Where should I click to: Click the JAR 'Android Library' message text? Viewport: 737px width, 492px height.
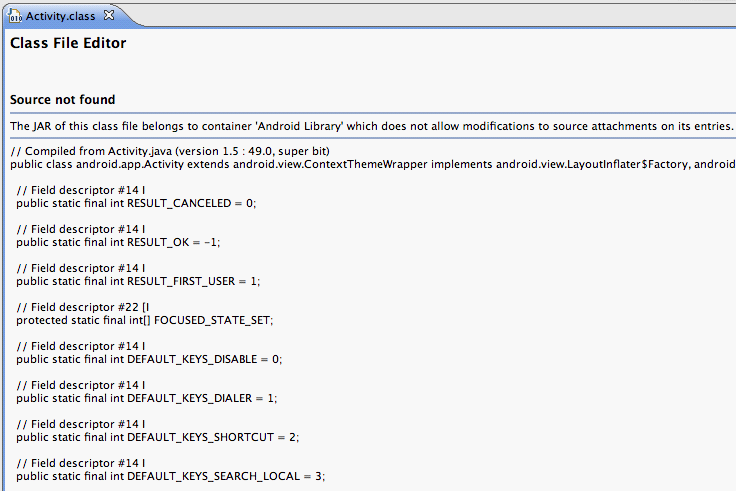(372, 126)
